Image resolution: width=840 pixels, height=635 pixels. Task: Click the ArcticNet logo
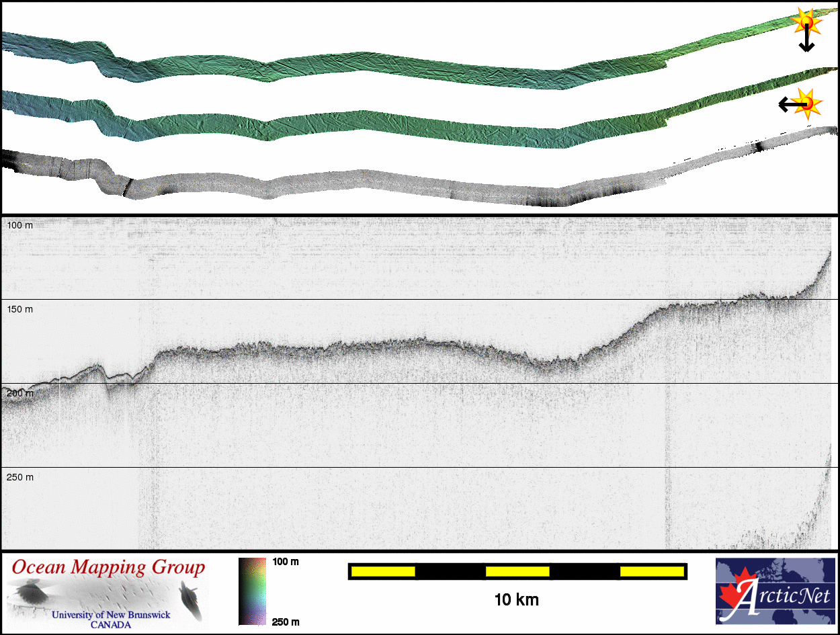tap(775, 591)
